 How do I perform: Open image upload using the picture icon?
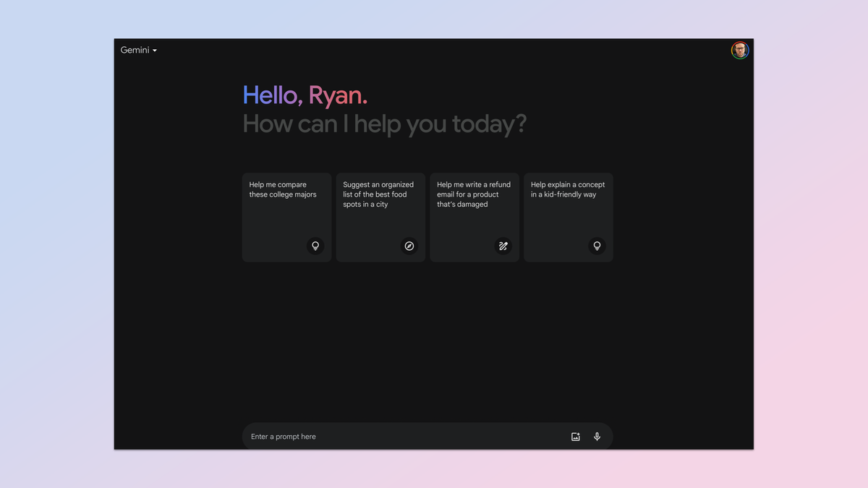[575, 436]
